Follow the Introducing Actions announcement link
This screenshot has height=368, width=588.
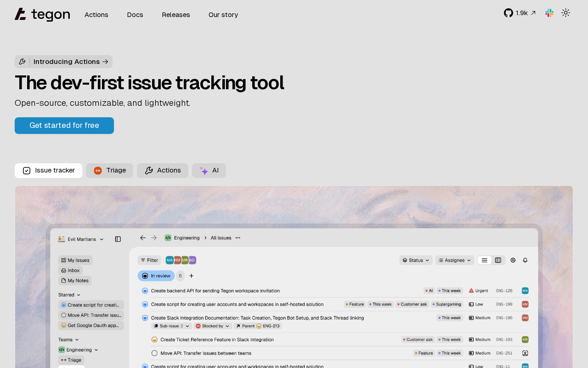[x=63, y=62]
